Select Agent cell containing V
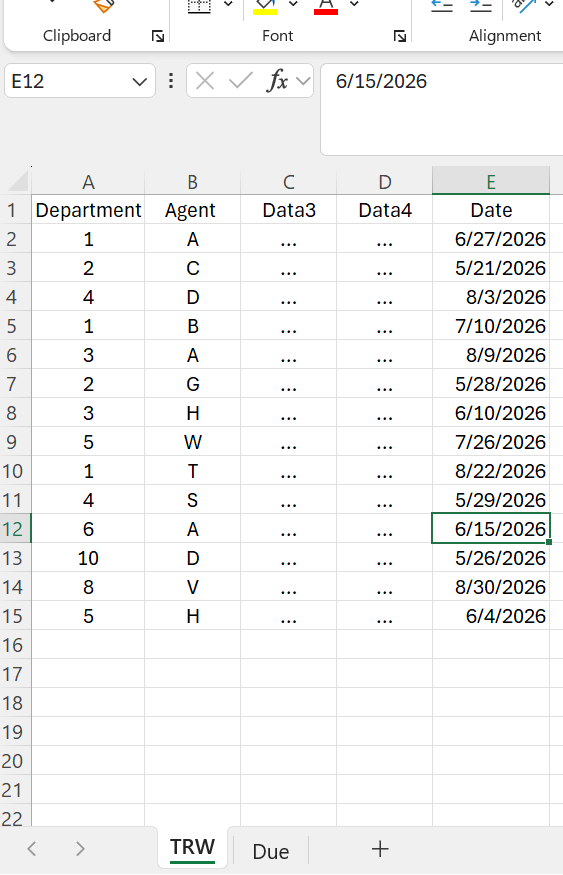563x875 pixels. tap(193, 588)
